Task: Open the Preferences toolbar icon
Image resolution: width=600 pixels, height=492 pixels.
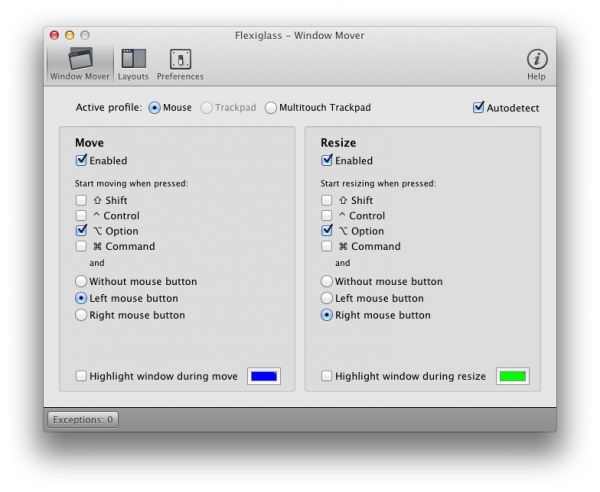Action: point(180,64)
